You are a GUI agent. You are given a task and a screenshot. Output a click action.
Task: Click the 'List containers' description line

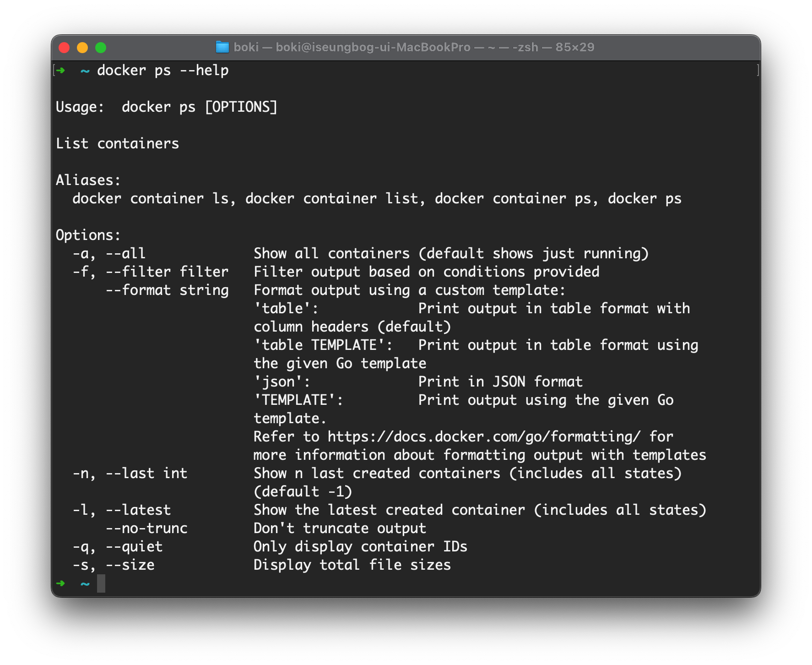pos(118,144)
